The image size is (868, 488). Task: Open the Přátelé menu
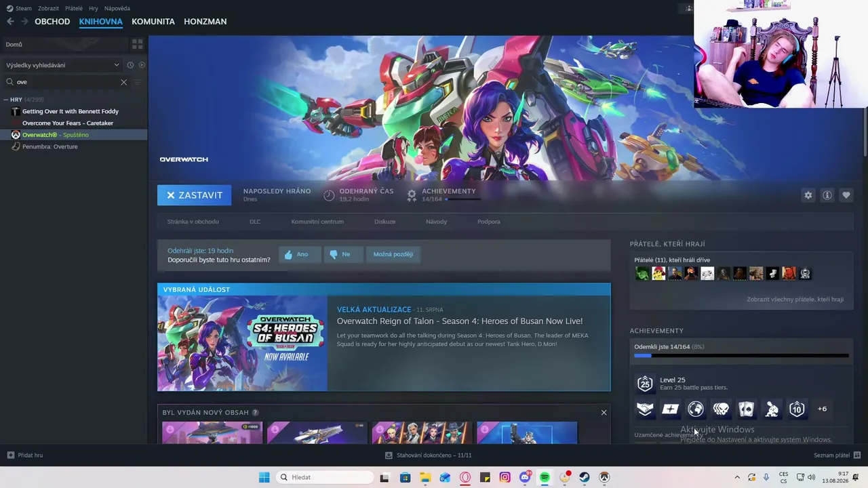[74, 8]
